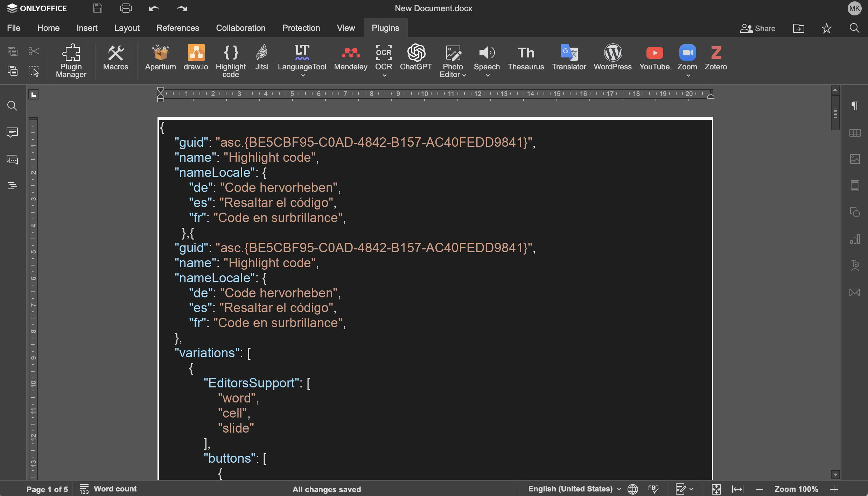The width and height of the screenshot is (868, 496).
Task: Switch to the References tab
Action: [177, 28]
